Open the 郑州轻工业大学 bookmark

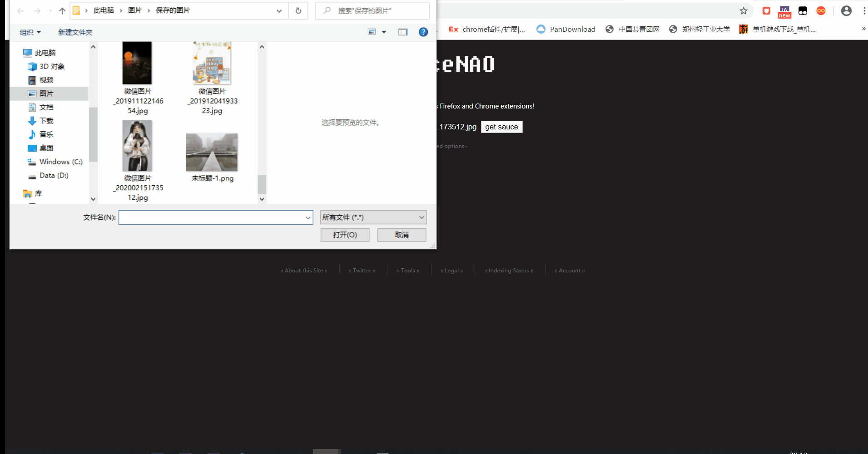[699, 30]
